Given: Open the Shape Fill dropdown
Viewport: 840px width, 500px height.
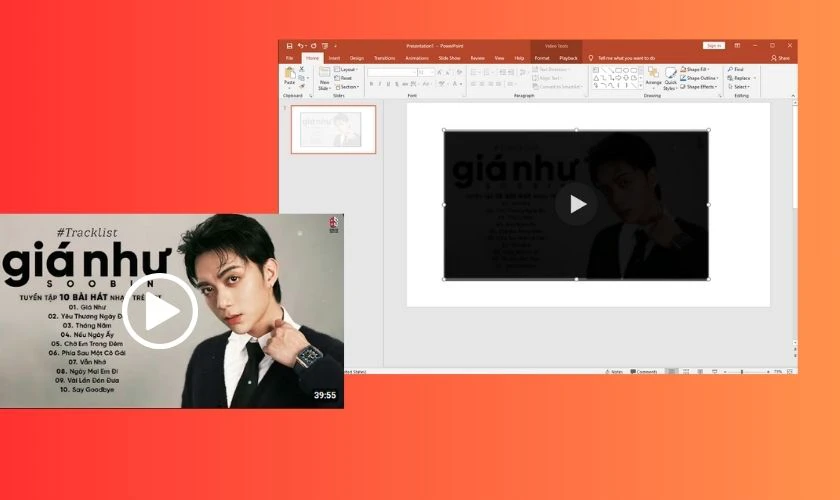Looking at the screenshot, I should tap(695, 70).
